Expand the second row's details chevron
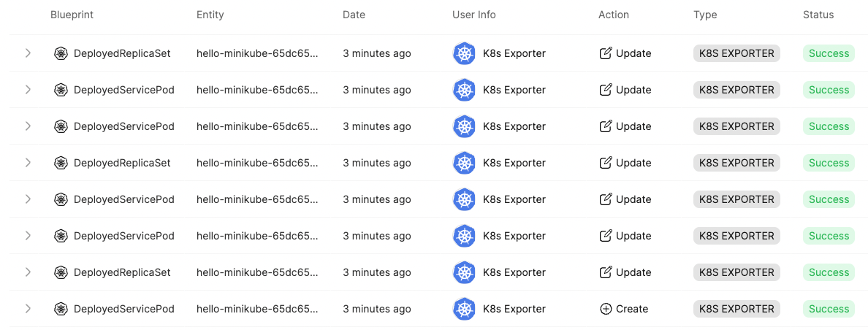 [x=28, y=90]
